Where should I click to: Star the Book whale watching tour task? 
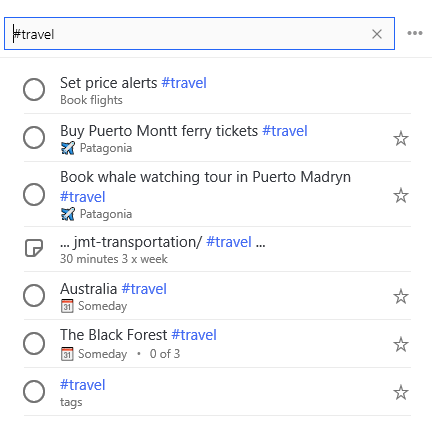[401, 195]
